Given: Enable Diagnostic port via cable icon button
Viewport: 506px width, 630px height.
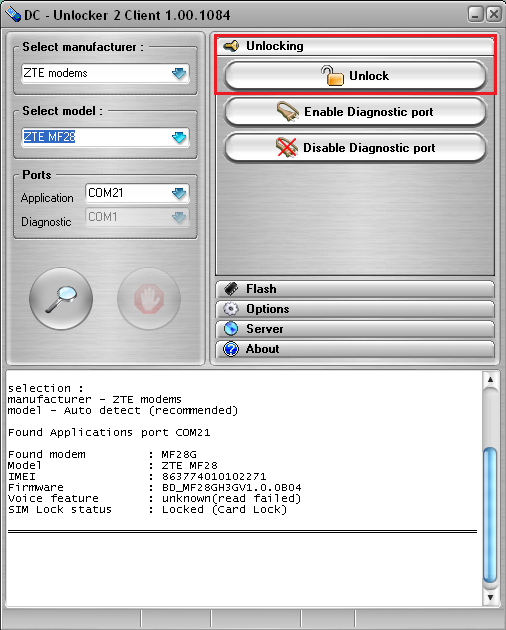Looking at the screenshot, I should pyautogui.click(x=355, y=112).
